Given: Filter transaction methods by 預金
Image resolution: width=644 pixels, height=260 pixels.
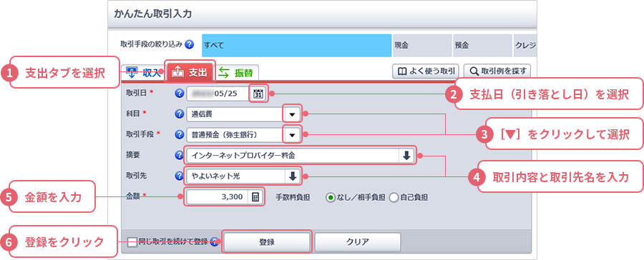Looking at the screenshot, I should (x=482, y=45).
